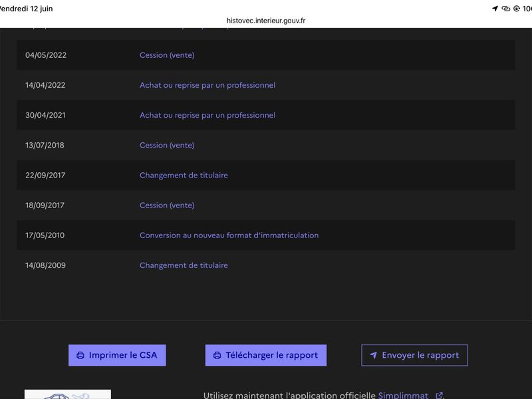
Task: Open the Simplimmat link
Action: 403,395
